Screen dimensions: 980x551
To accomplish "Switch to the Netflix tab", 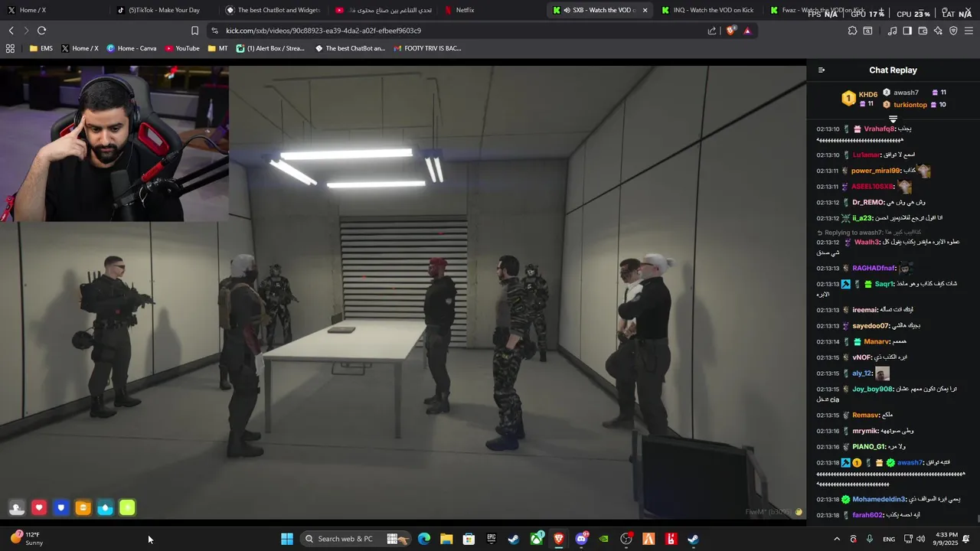I will point(492,10).
